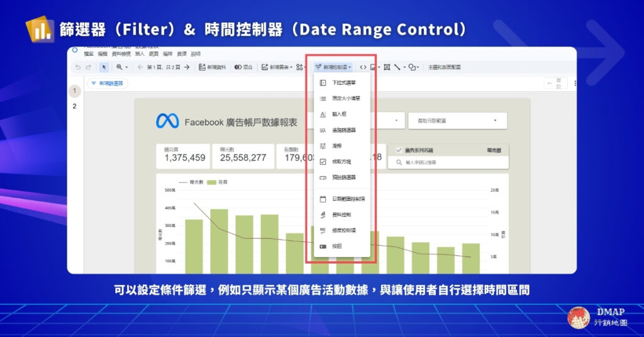Open 網頁 page menu

tap(153, 54)
